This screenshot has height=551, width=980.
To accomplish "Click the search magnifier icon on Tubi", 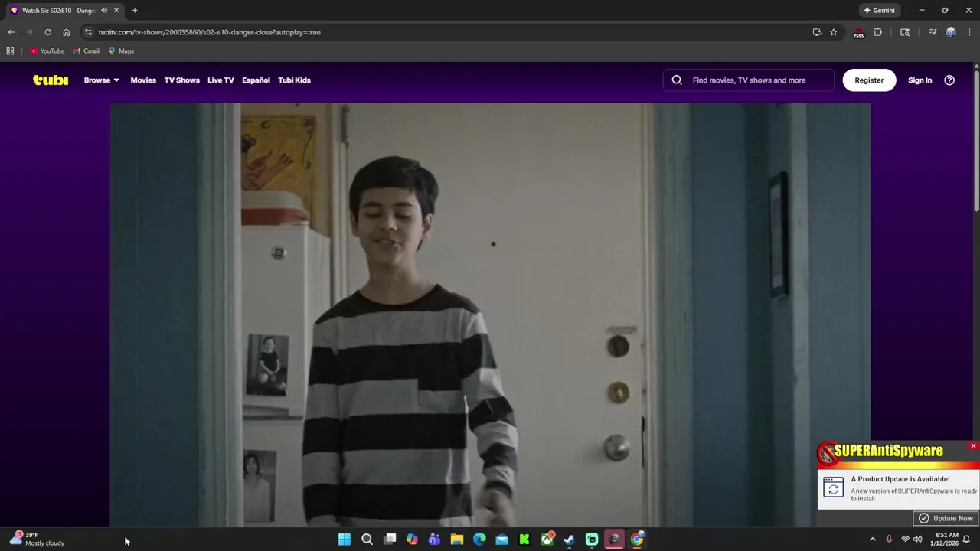I will pos(677,80).
